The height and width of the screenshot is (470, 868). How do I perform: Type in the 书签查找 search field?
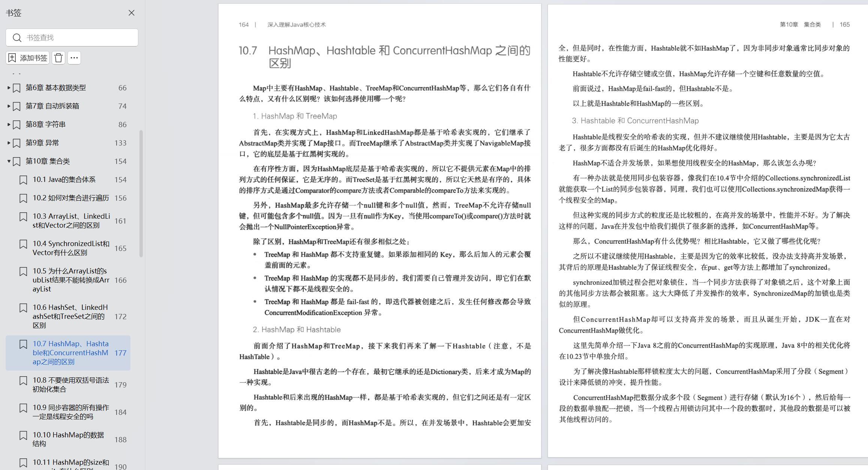pyautogui.click(x=79, y=38)
